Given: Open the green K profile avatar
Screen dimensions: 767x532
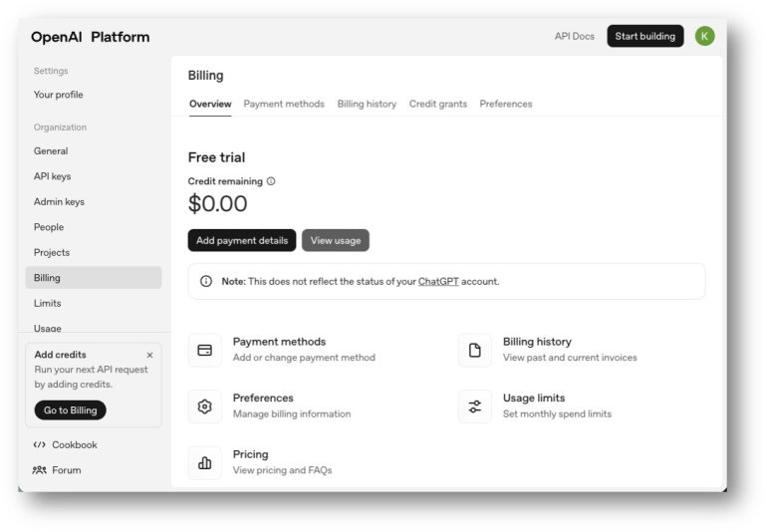Looking at the screenshot, I should coord(704,36).
